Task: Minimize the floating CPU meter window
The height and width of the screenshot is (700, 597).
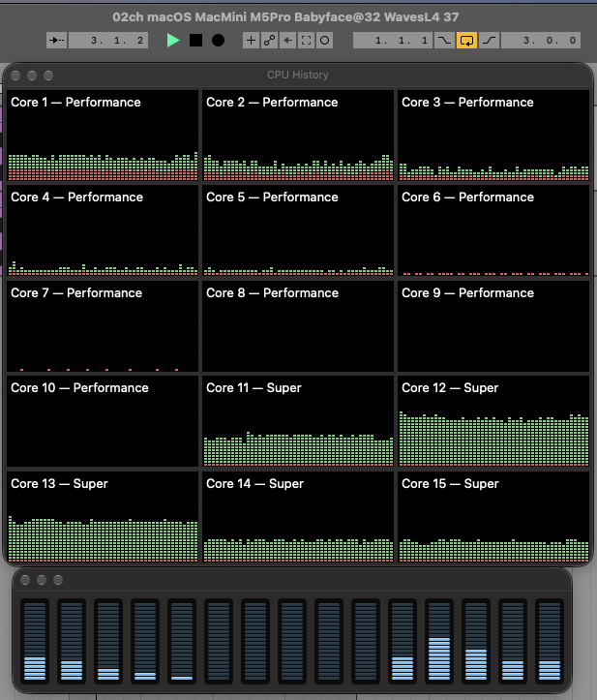Action: [42, 580]
